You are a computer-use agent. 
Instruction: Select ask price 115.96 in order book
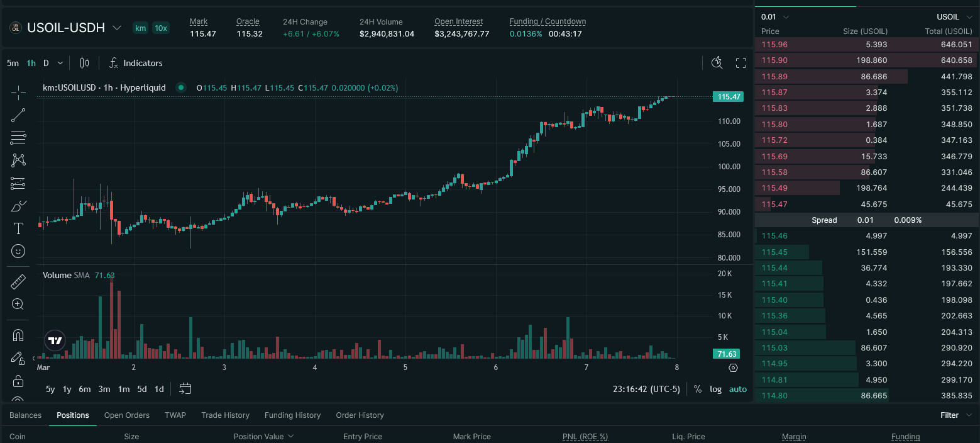[x=774, y=45]
